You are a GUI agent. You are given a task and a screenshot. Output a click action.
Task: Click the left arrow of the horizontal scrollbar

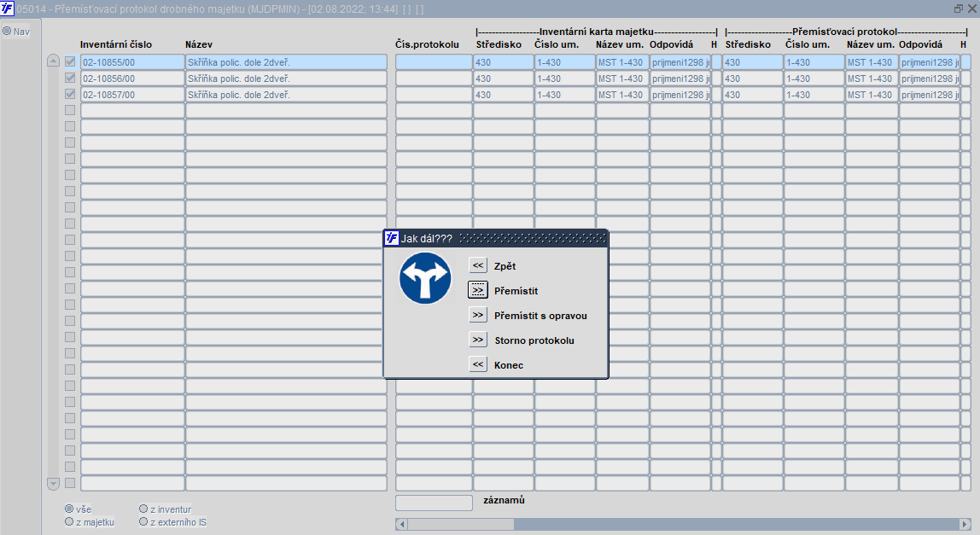401,523
